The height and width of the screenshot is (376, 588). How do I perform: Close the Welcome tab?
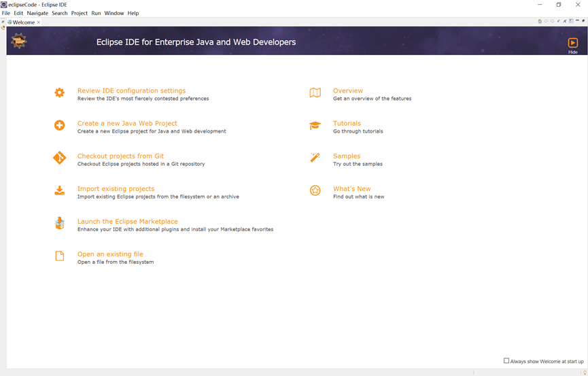click(x=39, y=22)
